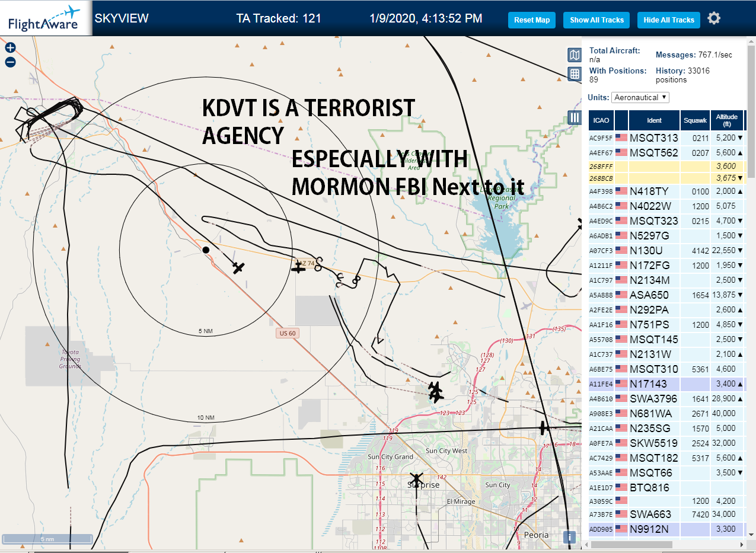Screen dimensions: 756x553
Task: Click the FlightAware logo
Action: [x=46, y=18]
